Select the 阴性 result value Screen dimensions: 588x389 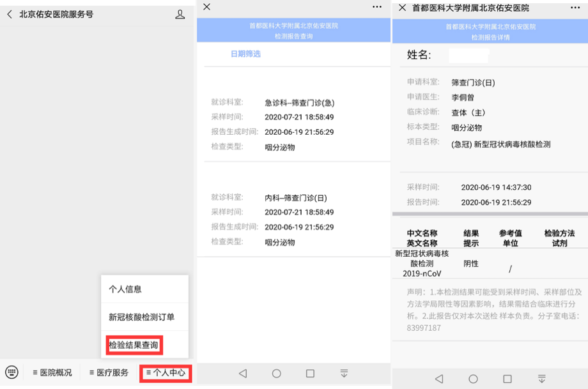(471, 263)
